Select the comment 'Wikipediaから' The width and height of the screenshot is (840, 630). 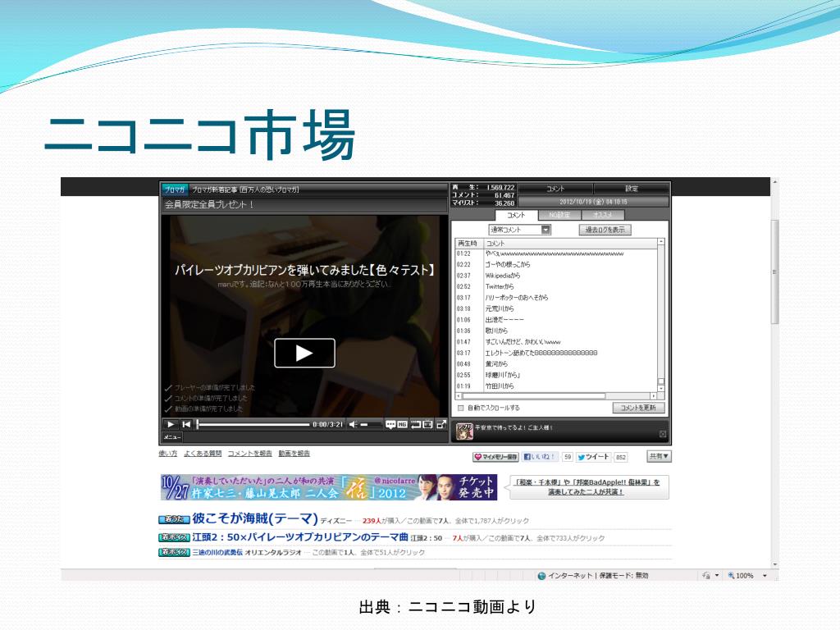pos(503,276)
